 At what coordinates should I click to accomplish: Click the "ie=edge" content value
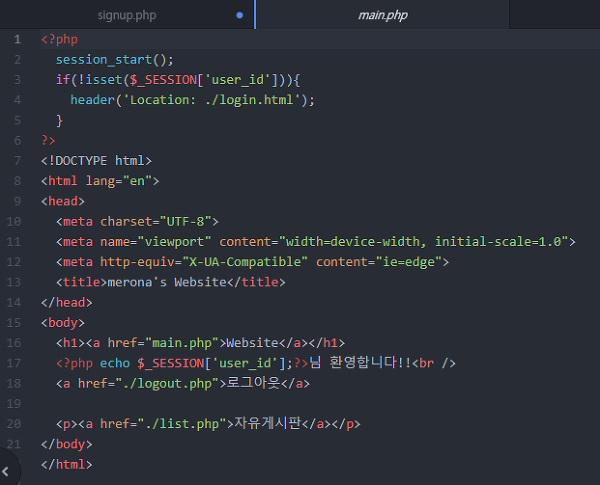tap(409, 262)
